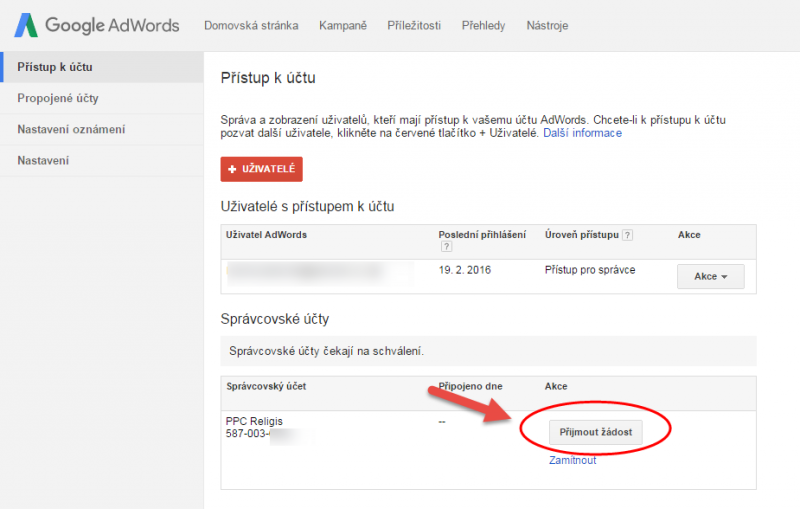The width and height of the screenshot is (800, 509).
Task: Click the blurred user email cell
Action: [319, 272]
